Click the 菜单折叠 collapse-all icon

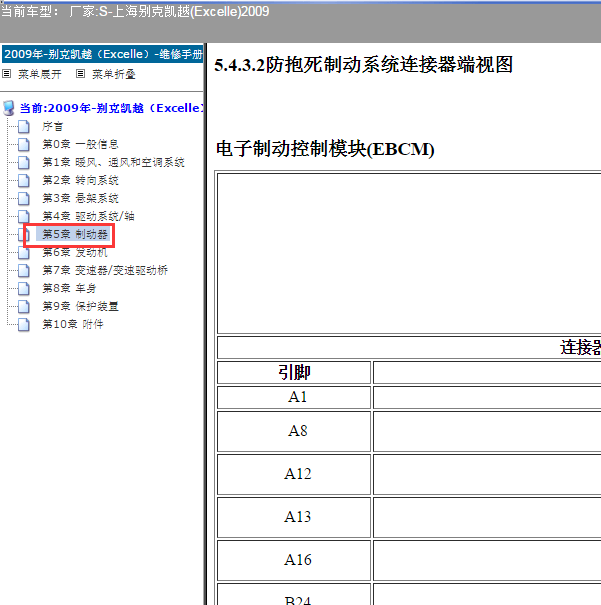[x=80, y=73]
